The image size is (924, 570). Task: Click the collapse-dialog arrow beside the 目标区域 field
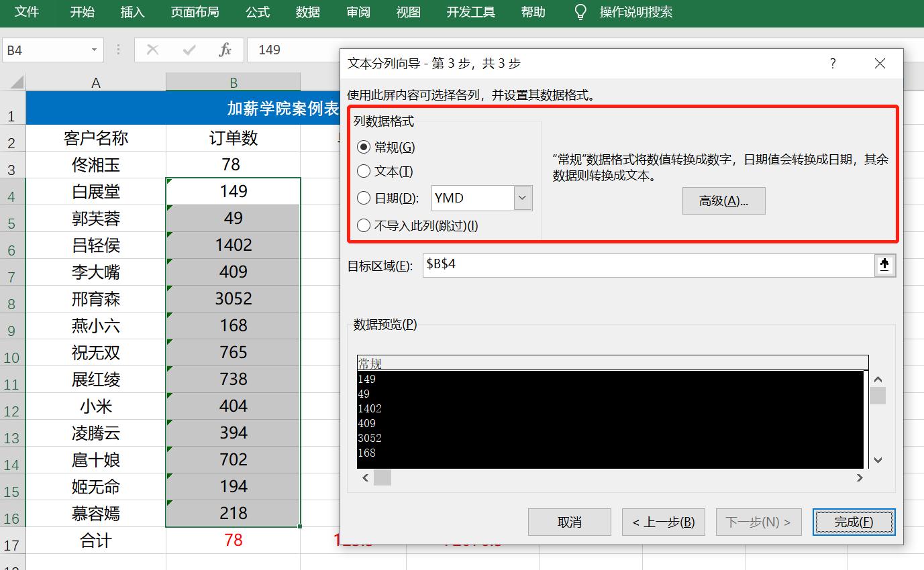click(886, 265)
